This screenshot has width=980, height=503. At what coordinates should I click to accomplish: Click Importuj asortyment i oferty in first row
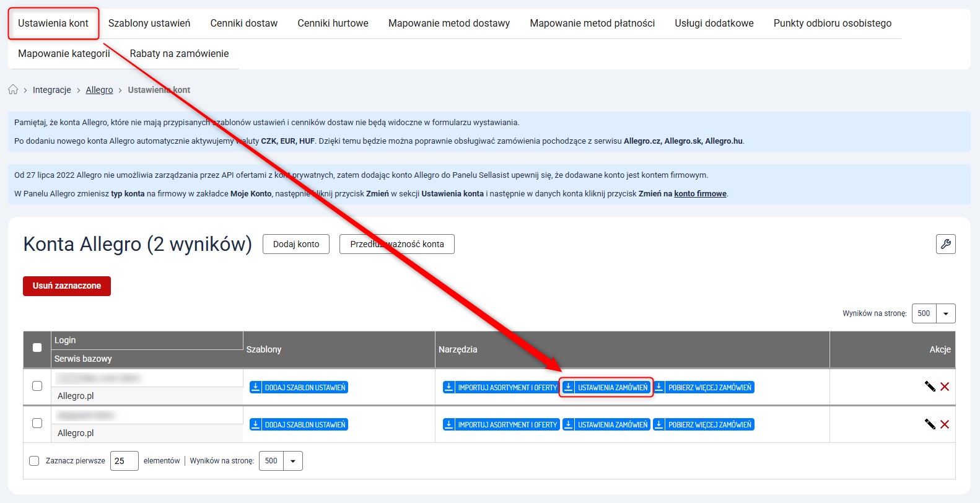tap(501, 388)
